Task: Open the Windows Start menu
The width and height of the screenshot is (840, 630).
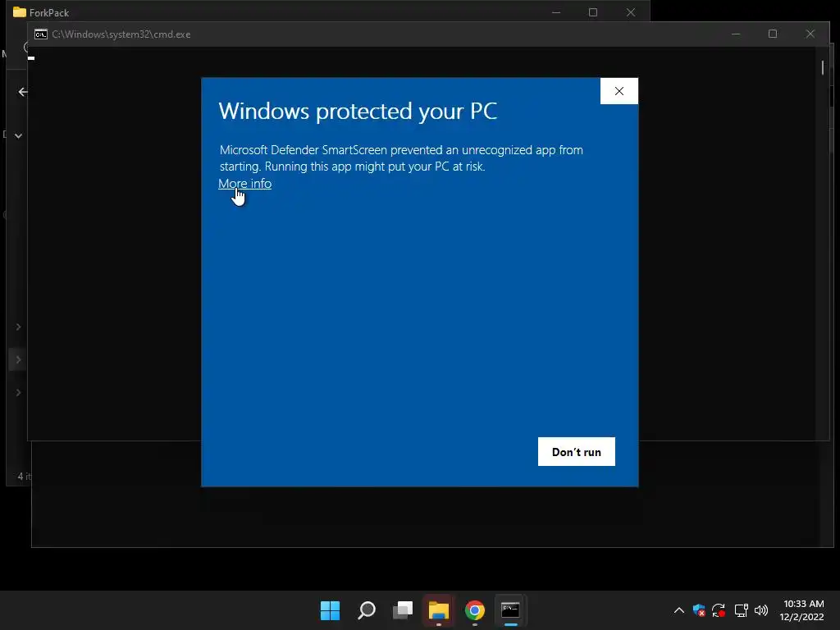Action: click(330, 610)
